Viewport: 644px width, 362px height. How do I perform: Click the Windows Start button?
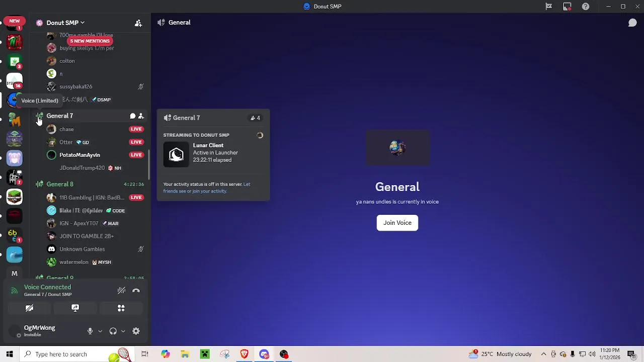click(x=9, y=354)
